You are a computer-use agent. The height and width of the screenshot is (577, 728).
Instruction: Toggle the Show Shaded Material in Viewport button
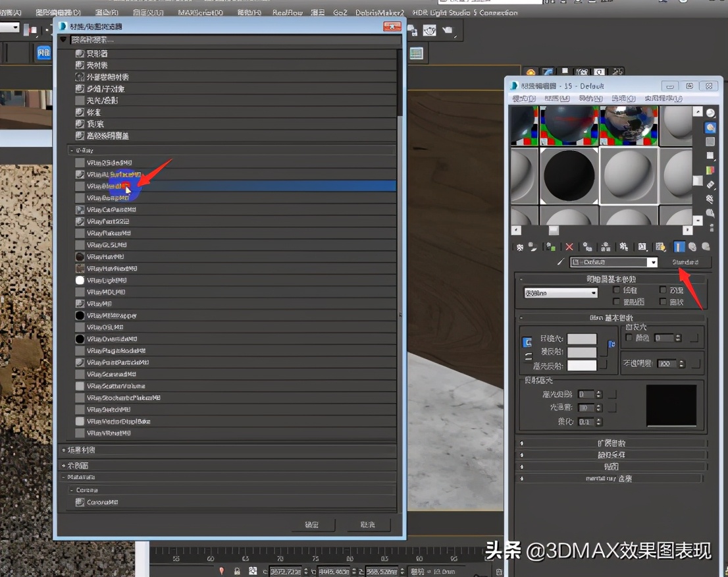[x=661, y=247]
